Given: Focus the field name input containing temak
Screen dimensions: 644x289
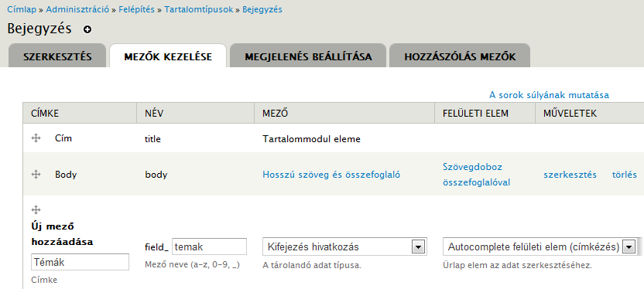Looking at the screenshot, I should coord(210,246).
